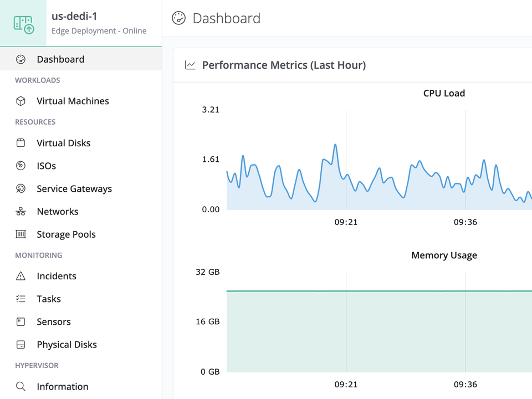
Task: Select Networks in the sidebar
Action: click(81, 211)
